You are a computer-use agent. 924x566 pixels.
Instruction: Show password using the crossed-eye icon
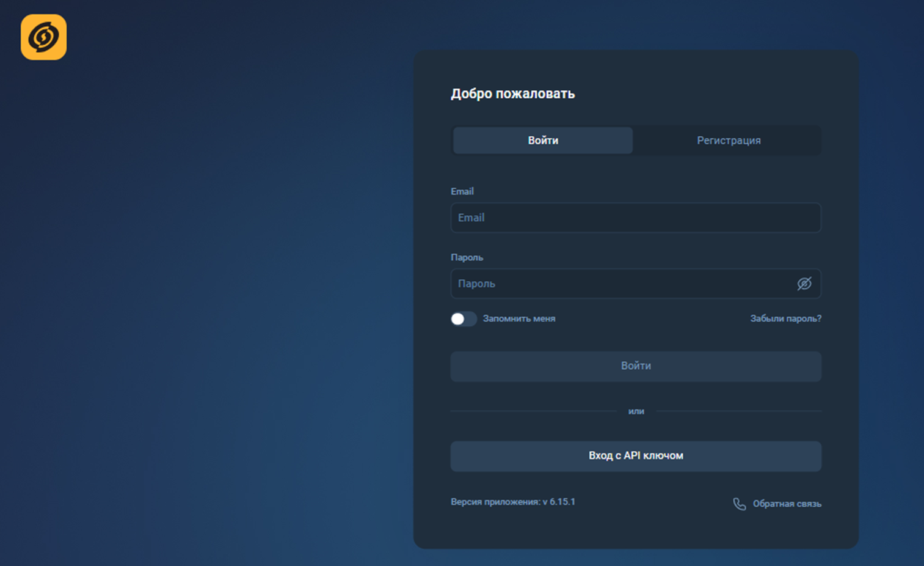804,284
